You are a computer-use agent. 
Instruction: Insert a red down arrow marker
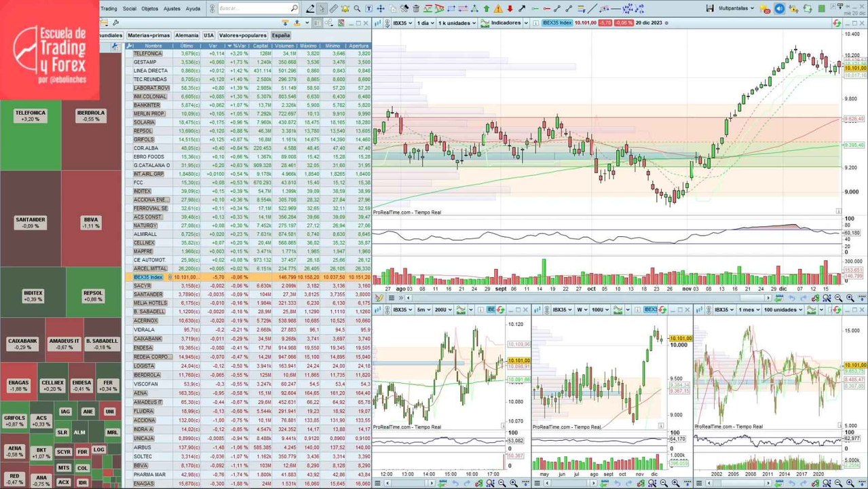pyautogui.click(x=510, y=9)
